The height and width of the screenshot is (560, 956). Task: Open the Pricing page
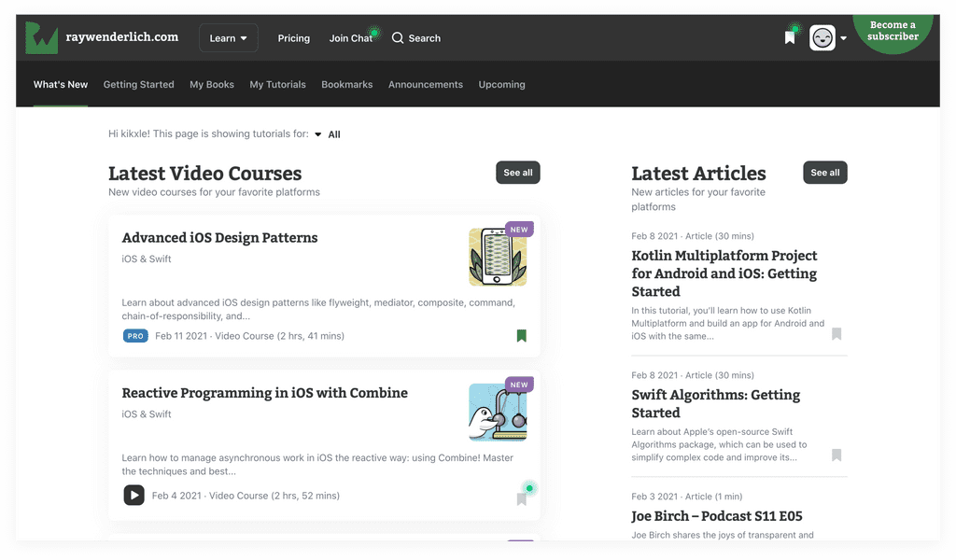[x=294, y=37]
